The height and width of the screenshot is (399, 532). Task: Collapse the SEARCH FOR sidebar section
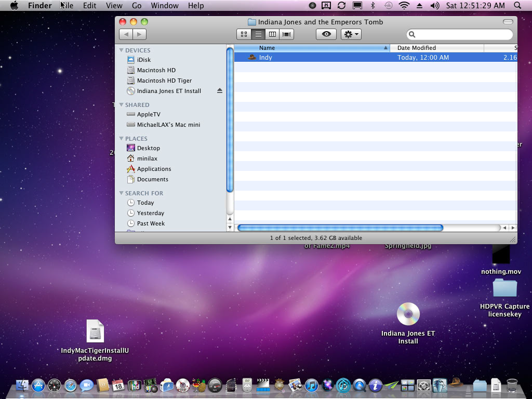click(x=122, y=193)
